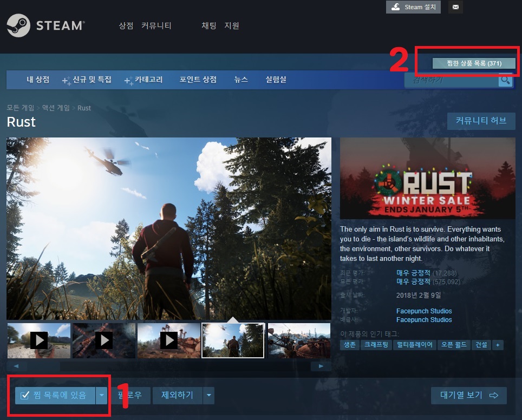Open the 뉴스 tab
This screenshot has height=420, width=522.
[x=241, y=80]
